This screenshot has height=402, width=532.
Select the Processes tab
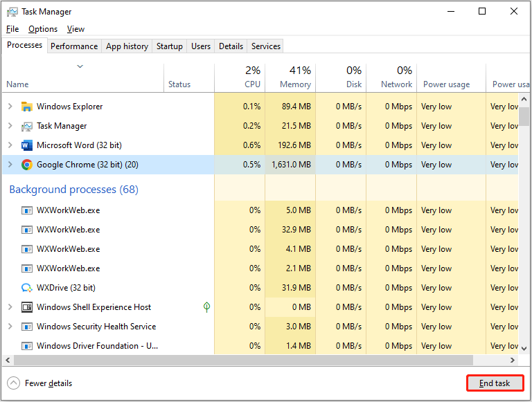click(24, 45)
